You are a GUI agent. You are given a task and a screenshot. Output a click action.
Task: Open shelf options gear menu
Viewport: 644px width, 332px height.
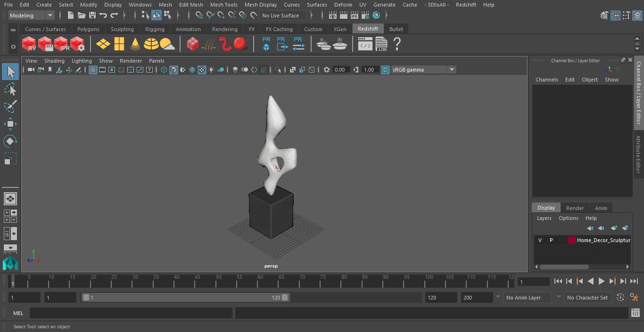(x=13, y=47)
